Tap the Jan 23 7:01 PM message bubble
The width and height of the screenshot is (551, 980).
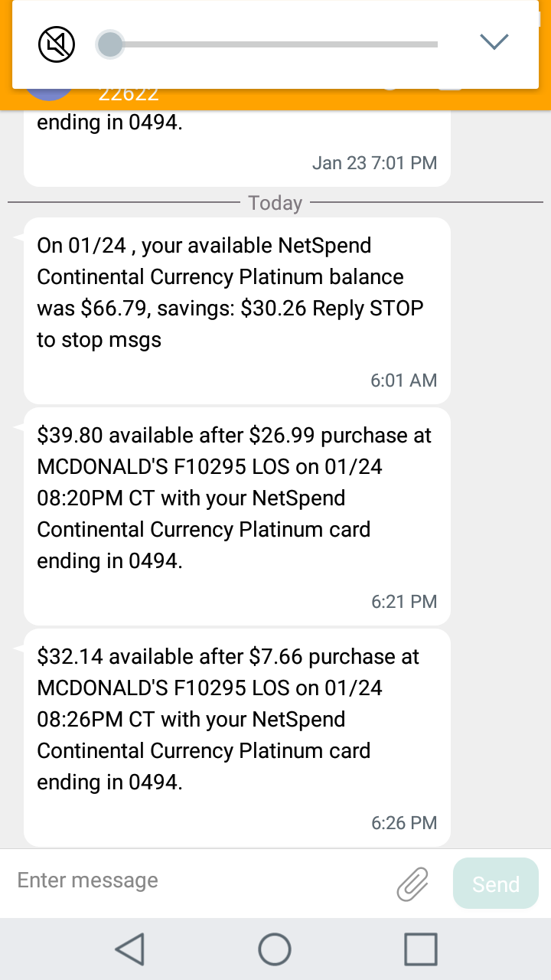(x=237, y=148)
